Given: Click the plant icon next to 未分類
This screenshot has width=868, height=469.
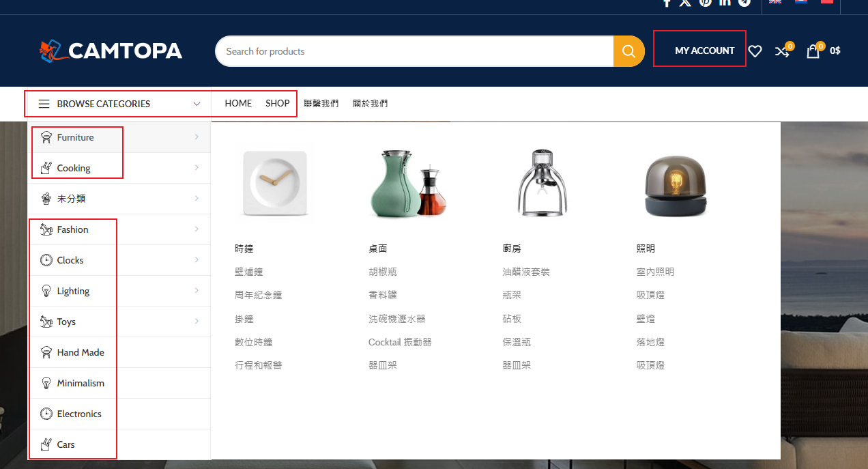Looking at the screenshot, I should pos(46,199).
